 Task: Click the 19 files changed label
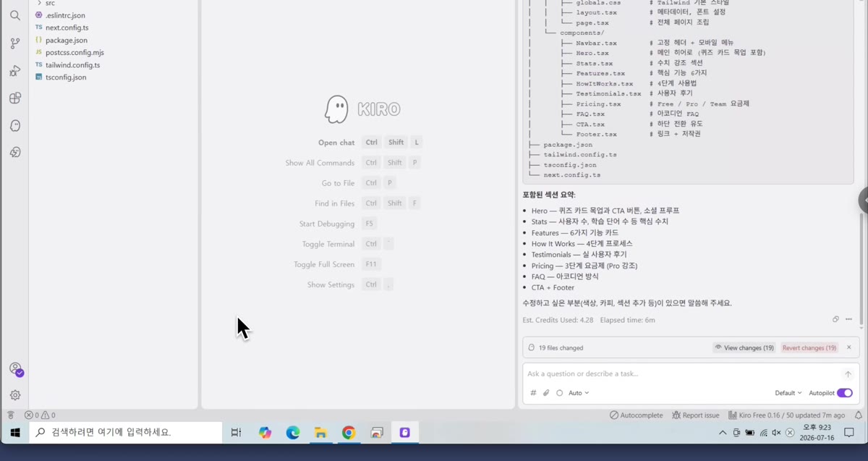pos(561,348)
